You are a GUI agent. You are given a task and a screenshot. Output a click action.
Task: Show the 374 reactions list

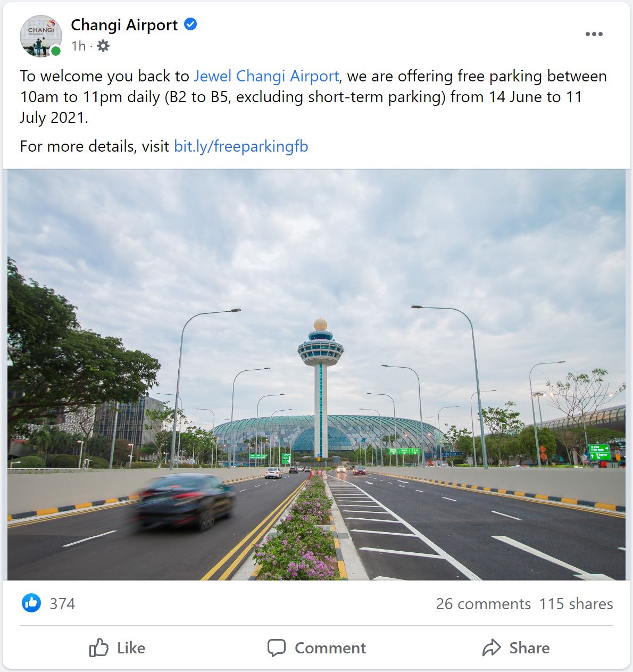pyautogui.click(x=62, y=604)
